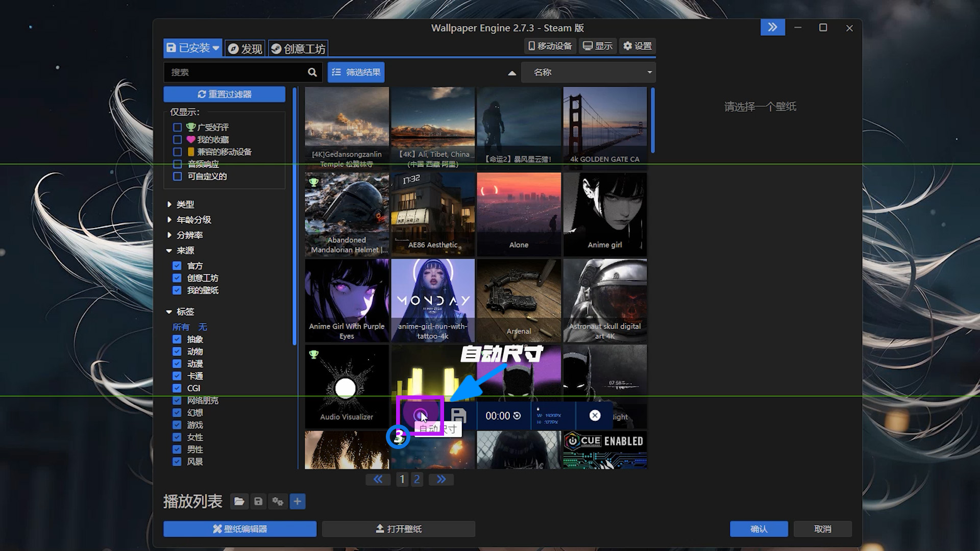The height and width of the screenshot is (551, 980).
Task: Save the playlist using the disk icon
Action: pos(258,502)
